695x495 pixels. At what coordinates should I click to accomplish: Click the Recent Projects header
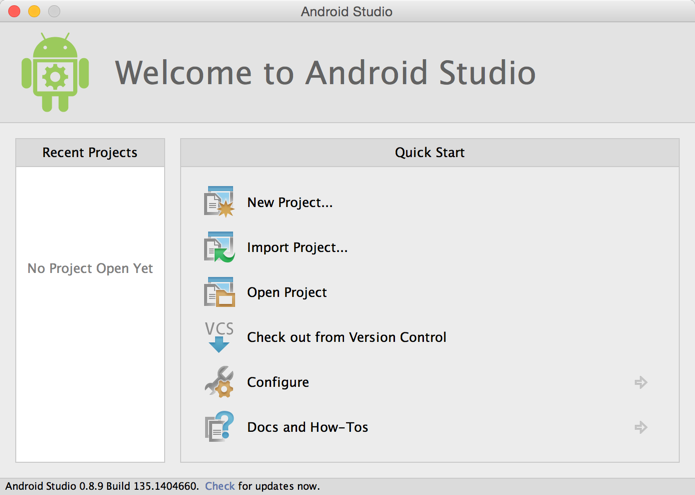(90, 152)
